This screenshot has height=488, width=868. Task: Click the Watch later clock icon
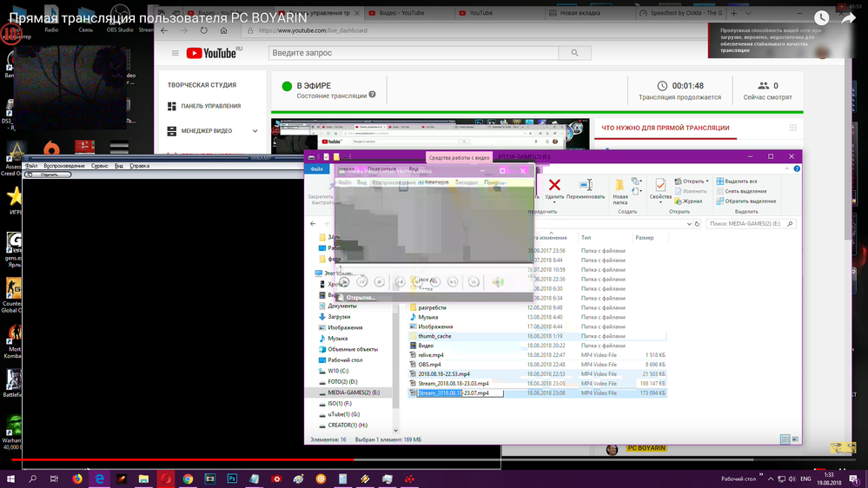coord(821,18)
